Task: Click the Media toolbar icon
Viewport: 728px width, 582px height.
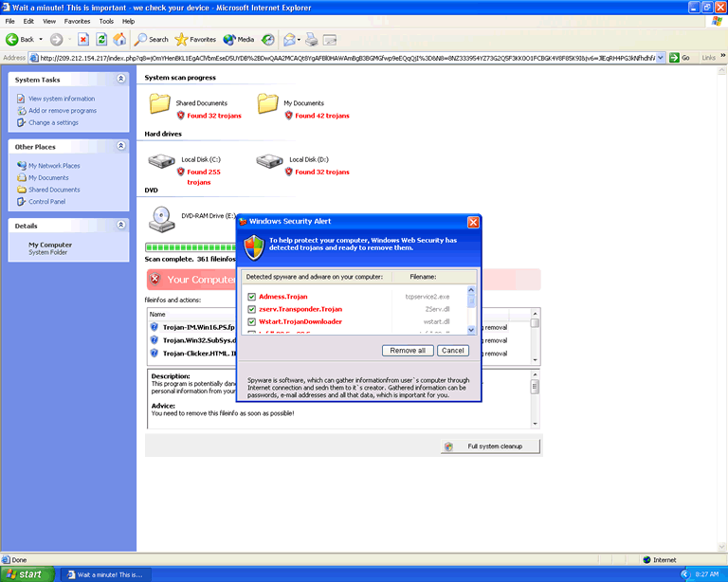Action: (x=238, y=39)
